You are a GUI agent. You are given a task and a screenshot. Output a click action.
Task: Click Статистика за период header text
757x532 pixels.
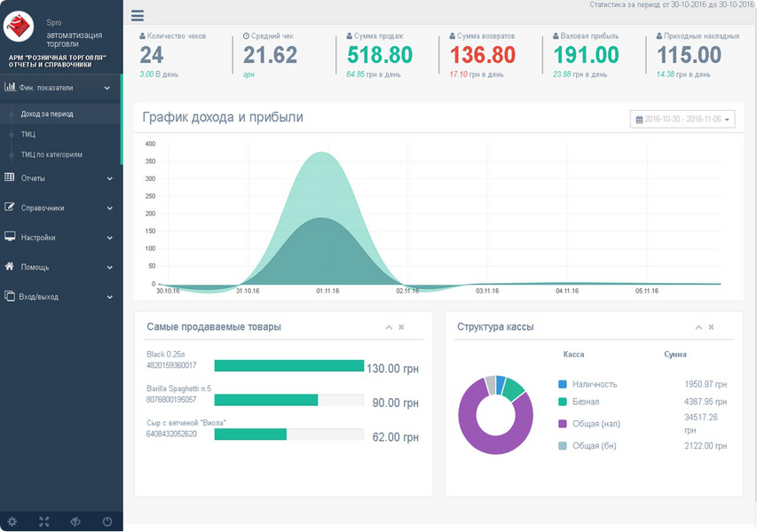(x=672, y=4)
